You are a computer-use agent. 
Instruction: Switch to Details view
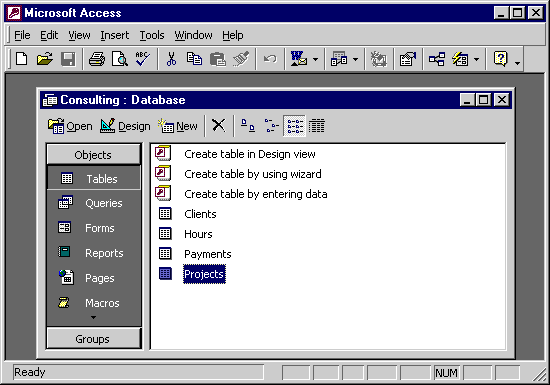317,125
